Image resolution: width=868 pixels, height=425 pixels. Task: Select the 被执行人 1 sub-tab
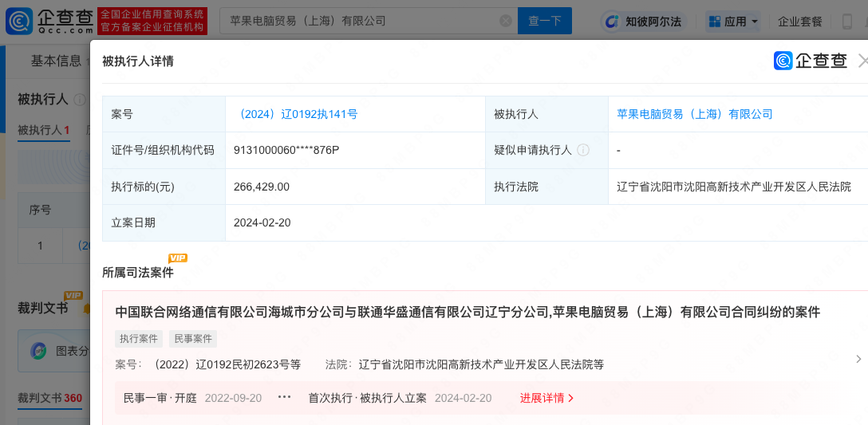pos(44,130)
